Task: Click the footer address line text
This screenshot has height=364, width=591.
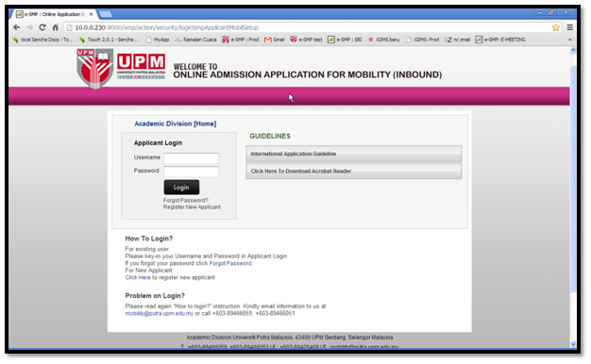Action: coord(290,338)
